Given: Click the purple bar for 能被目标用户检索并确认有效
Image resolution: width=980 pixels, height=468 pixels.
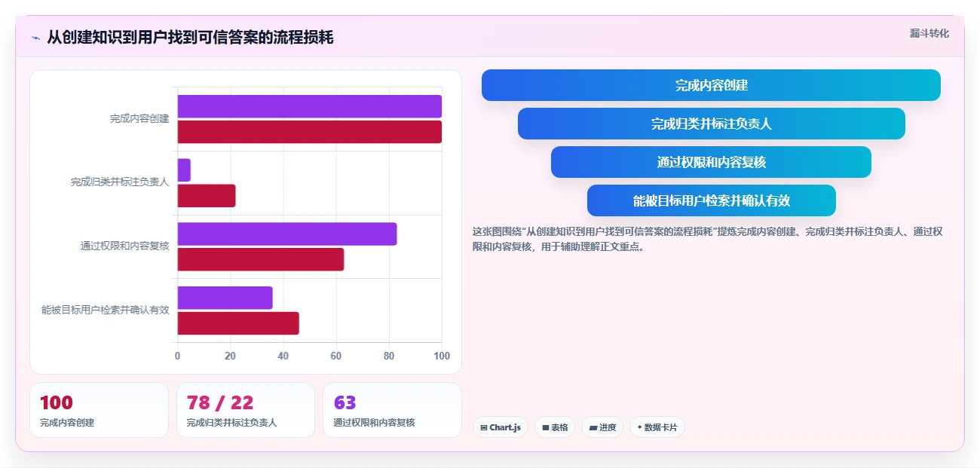Looking at the screenshot, I should (x=225, y=298).
